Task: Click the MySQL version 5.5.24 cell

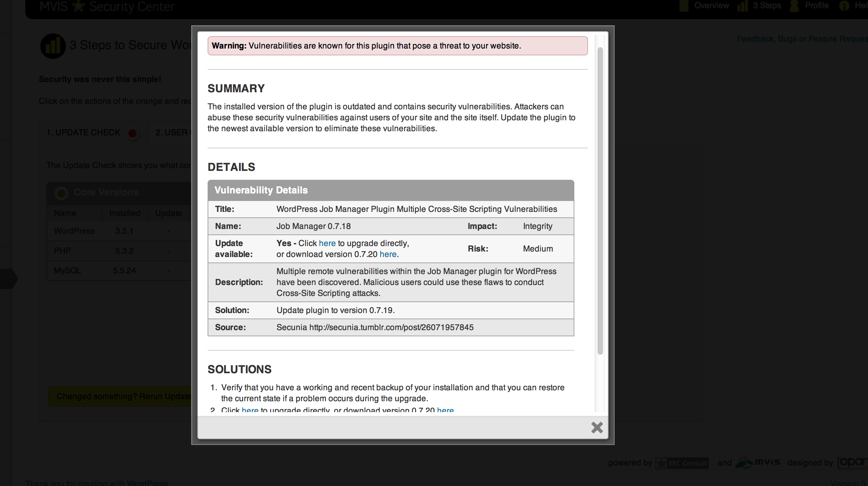Action: click(x=124, y=271)
